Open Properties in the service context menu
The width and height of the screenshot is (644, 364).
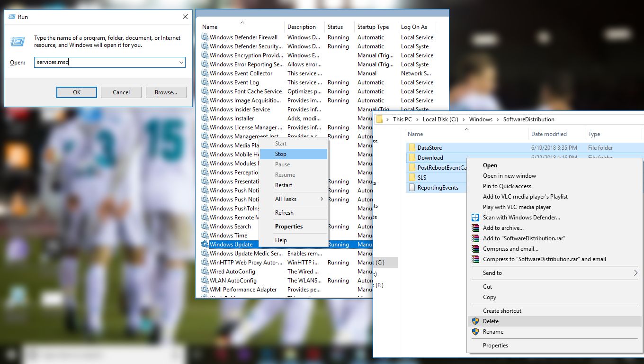pos(294,227)
